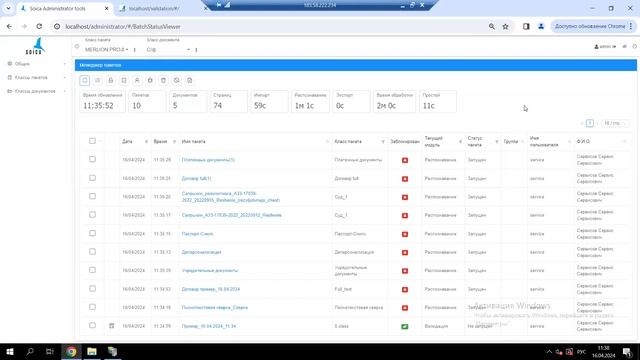Open the Класс пакета MERLION dropdown
This screenshot has height=360, width=640.
click(x=107, y=49)
